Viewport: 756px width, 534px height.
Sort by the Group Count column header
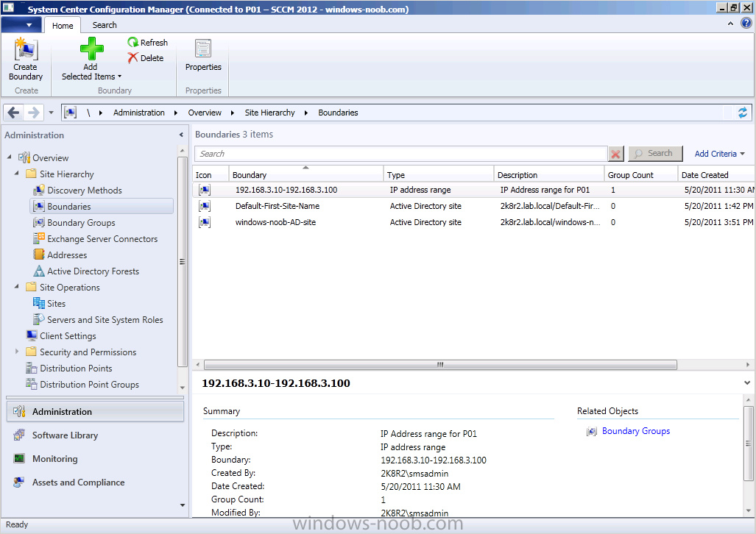pos(640,174)
